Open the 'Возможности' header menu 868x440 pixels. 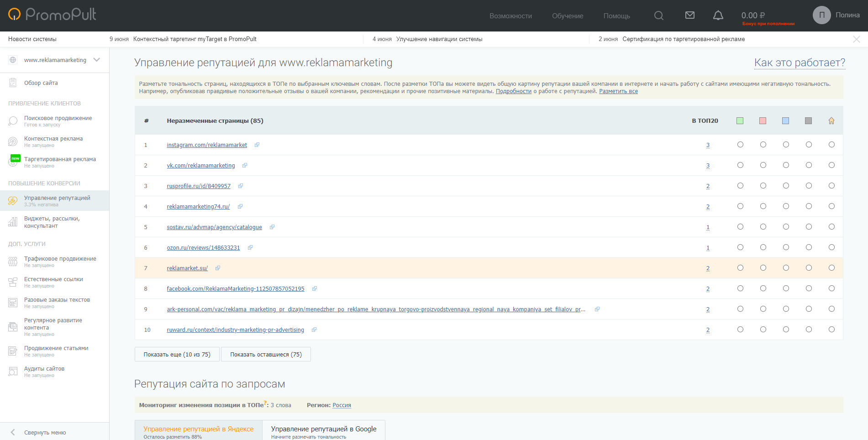[510, 16]
